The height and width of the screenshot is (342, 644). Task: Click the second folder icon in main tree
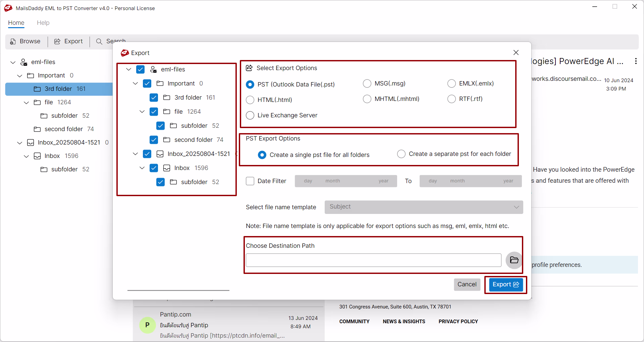coord(37,129)
